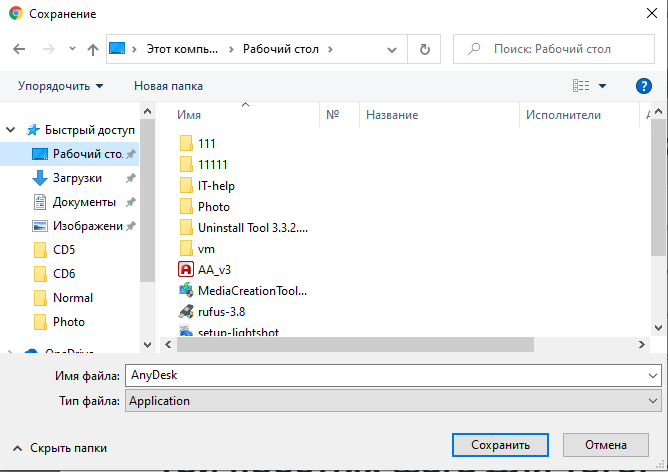
Task: Open 'Загрузки' in navigation pane
Action: [x=77, y=178]
